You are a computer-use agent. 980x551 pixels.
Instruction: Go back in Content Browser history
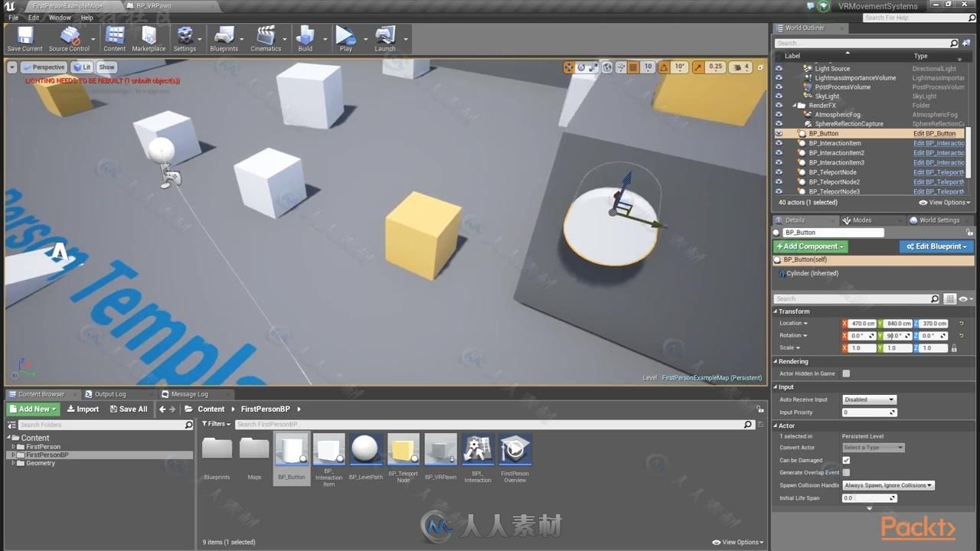[162, 409]
